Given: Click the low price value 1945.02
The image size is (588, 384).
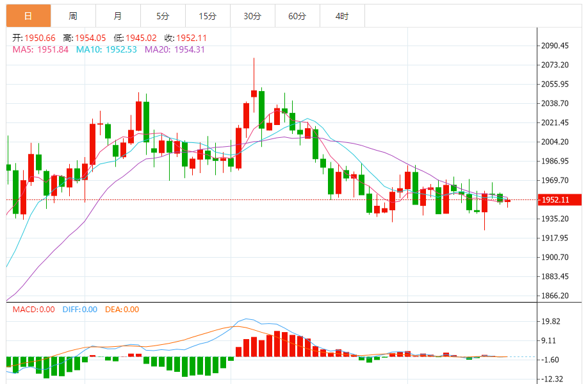Looking at the screenshot, I should coord(141,38).
